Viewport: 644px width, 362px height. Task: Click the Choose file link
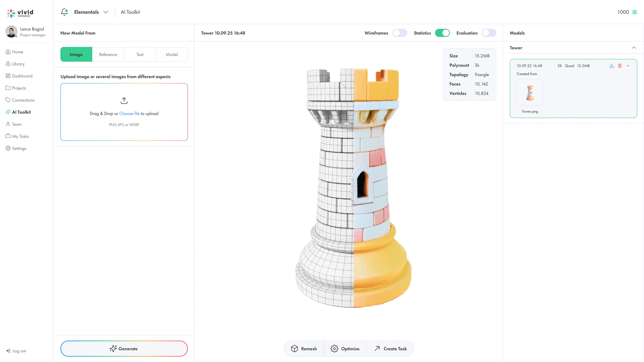[129, 113]
